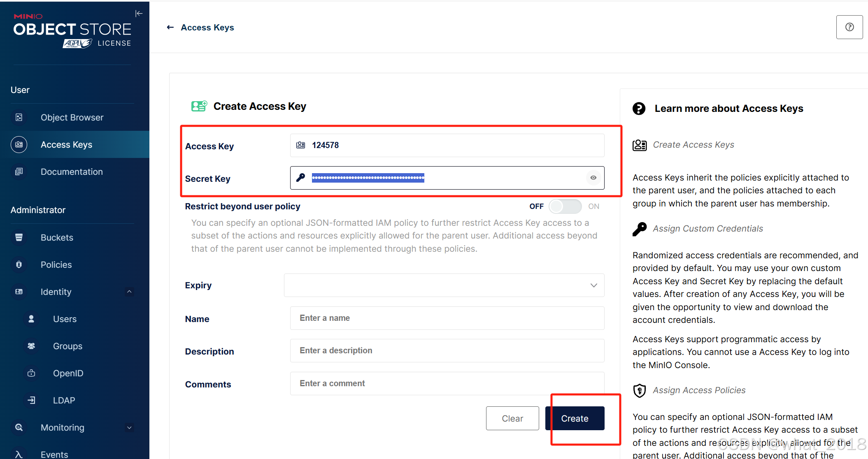
Task: Open the Expiry dropdown
Action: [x=444, y=285]
